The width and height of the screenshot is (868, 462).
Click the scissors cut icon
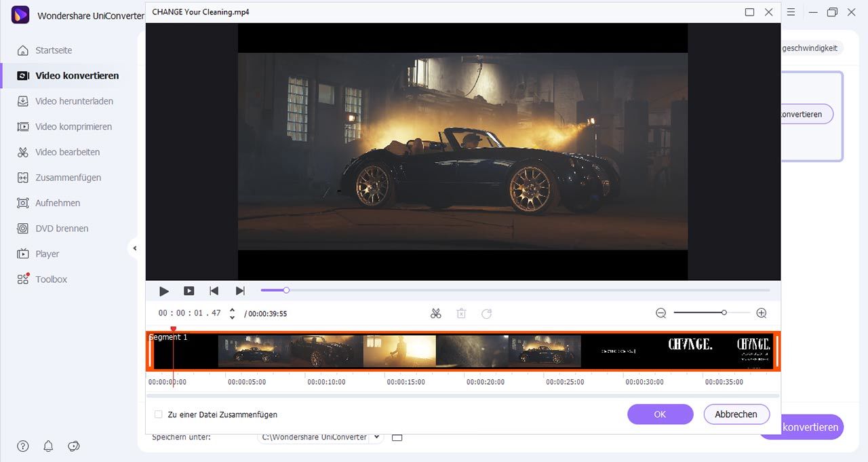(436, 313)
